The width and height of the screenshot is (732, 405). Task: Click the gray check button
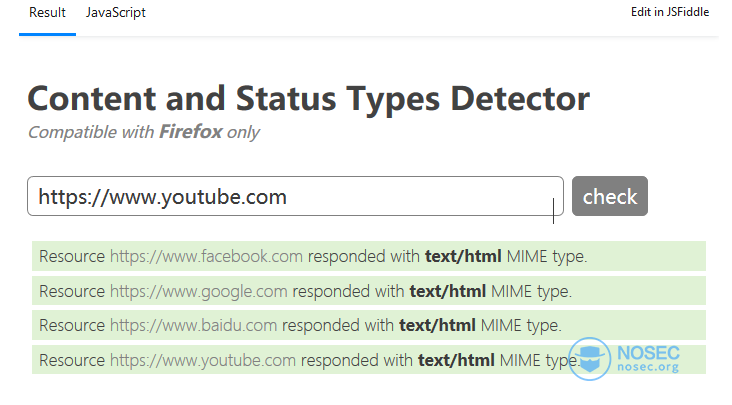click(610, 196)
